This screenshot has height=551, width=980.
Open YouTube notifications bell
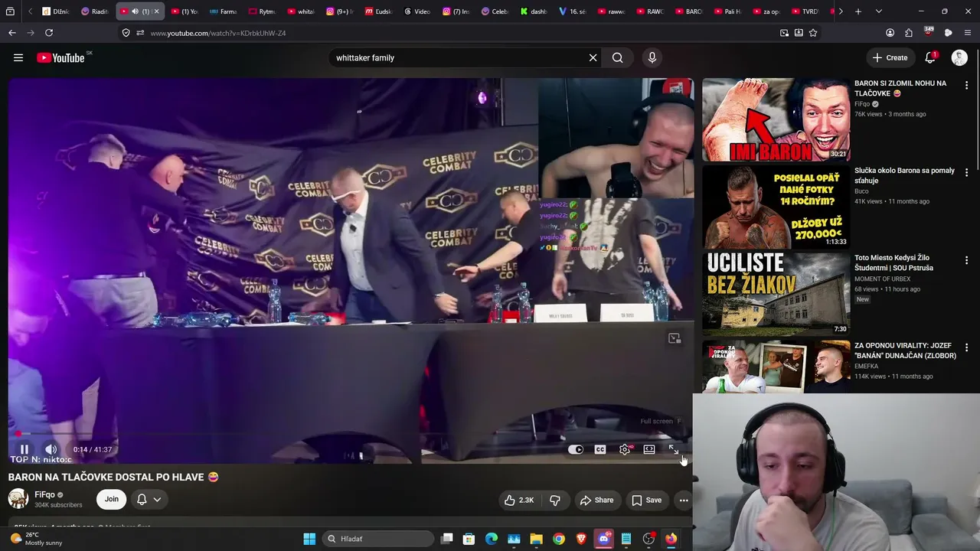point(930,57)
